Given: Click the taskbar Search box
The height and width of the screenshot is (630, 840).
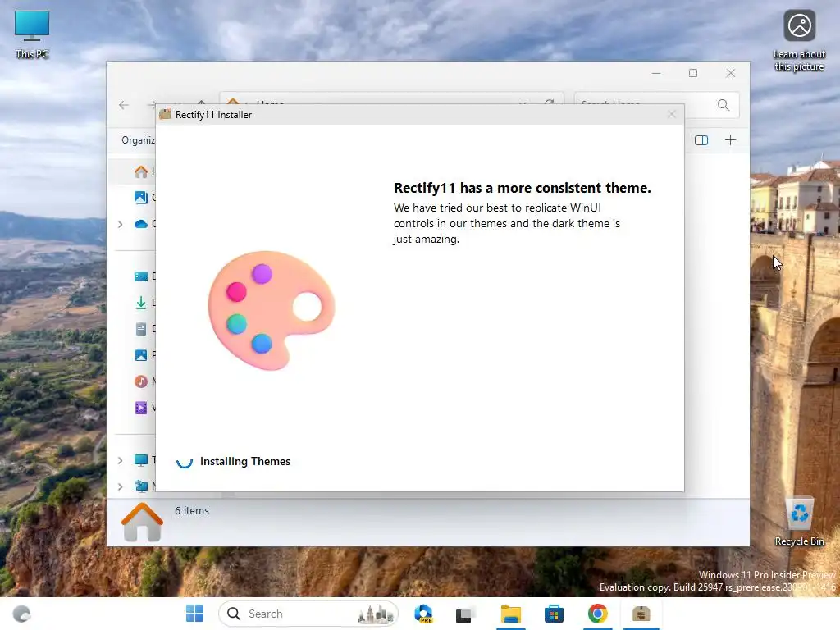Looking at the screenshot, I should click(x=308, y=614).
